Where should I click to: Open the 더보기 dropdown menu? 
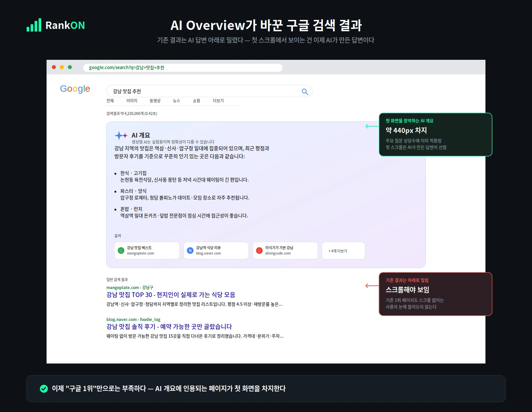coord(218,101)
